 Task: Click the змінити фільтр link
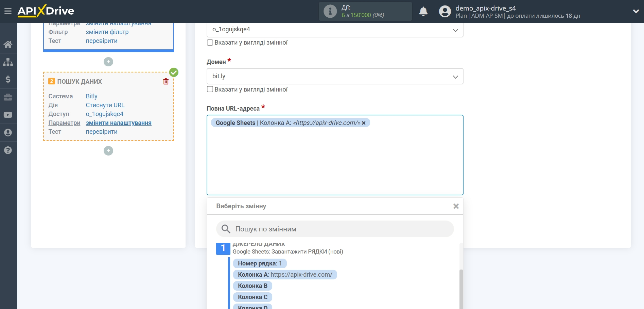click(x=107, y=32)
